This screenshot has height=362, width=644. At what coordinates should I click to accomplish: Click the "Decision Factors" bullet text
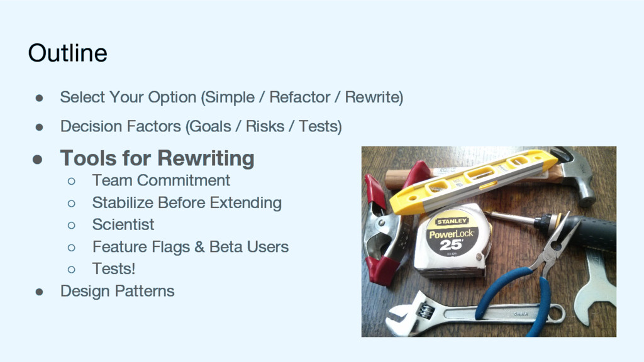click(201, 126)
